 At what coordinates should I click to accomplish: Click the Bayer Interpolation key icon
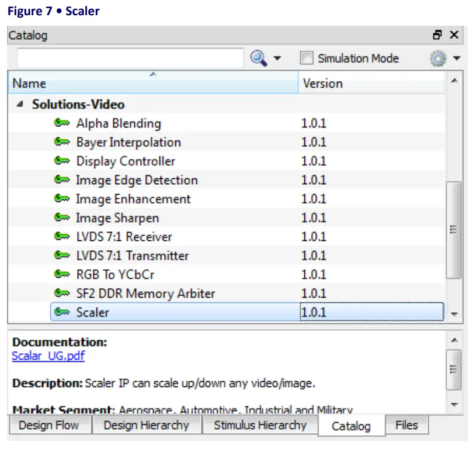coord(62,142)
